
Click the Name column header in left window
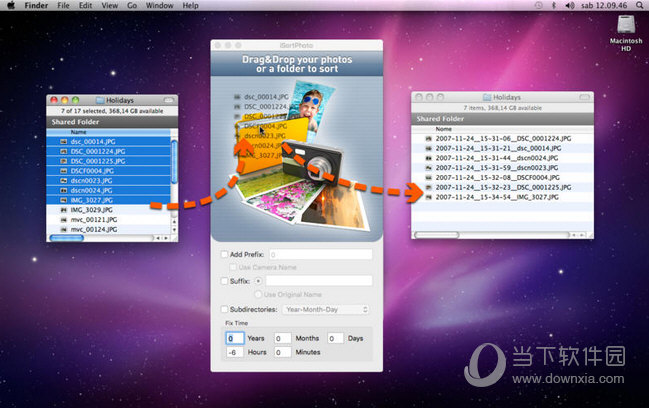tap(108, 132)
